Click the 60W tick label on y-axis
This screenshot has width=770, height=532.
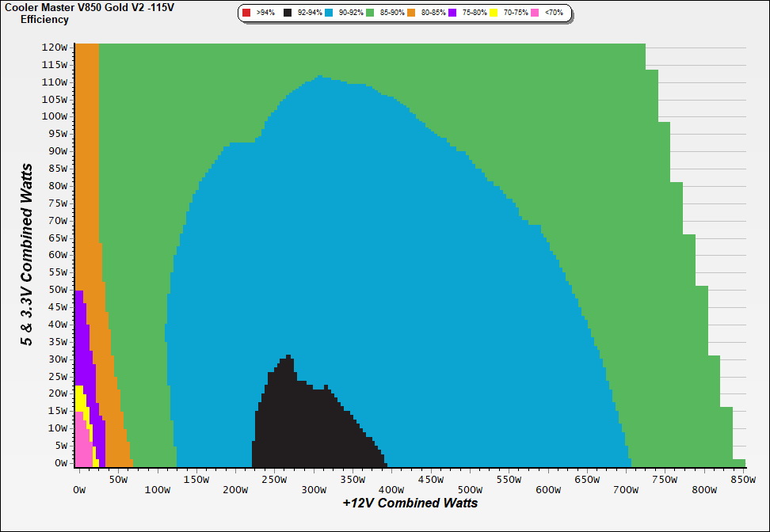(x=57, y=255)
